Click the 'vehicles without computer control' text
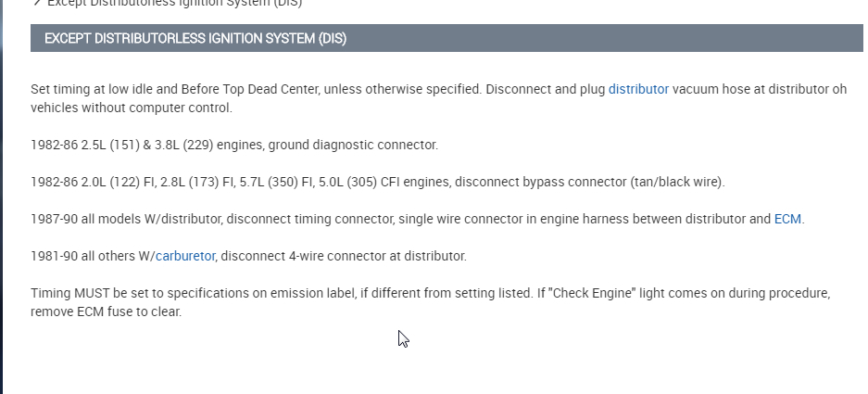 (130, 108)
